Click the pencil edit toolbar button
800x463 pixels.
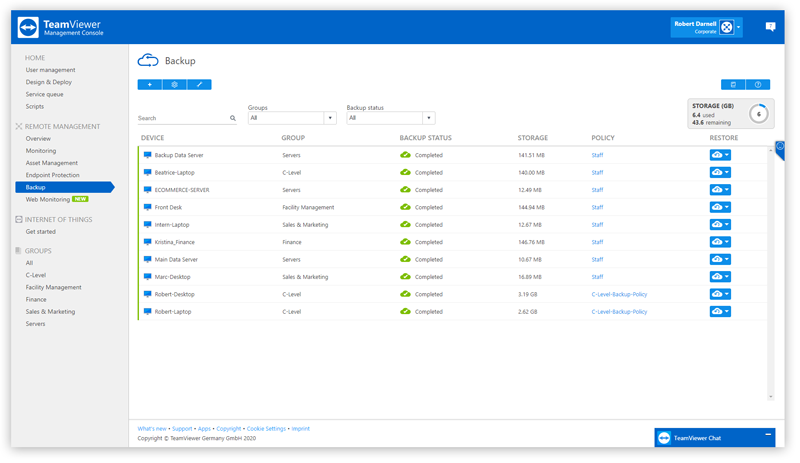(x=199, y=85)
